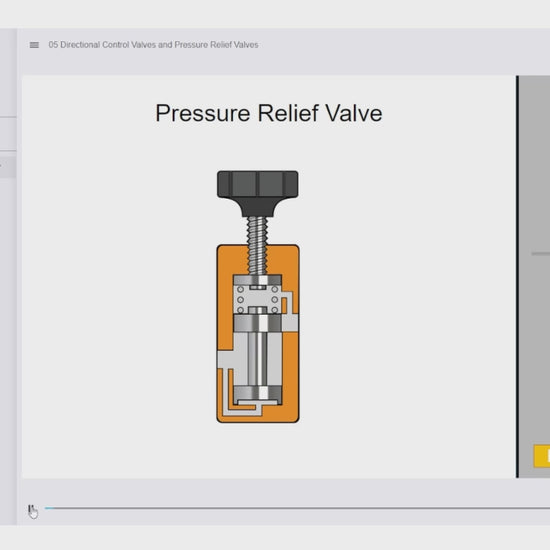The width and height of the screenshot is (550, 550).
Task: Open the hamburger menu beside the course title
Action: [34, 45]
